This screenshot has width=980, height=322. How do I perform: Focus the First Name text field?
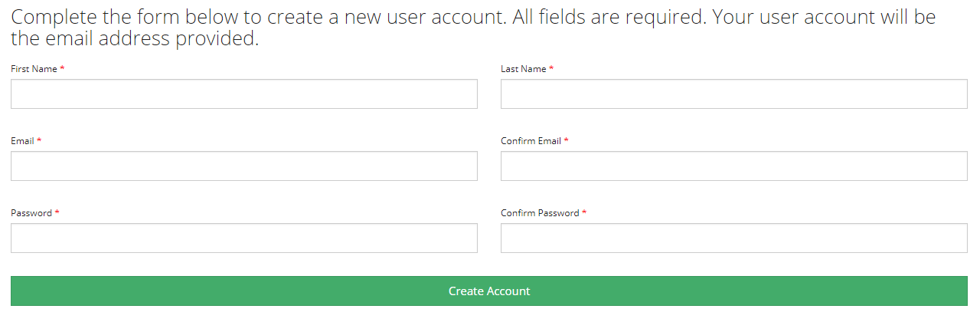pyautogui.click(x=243, y=94)
